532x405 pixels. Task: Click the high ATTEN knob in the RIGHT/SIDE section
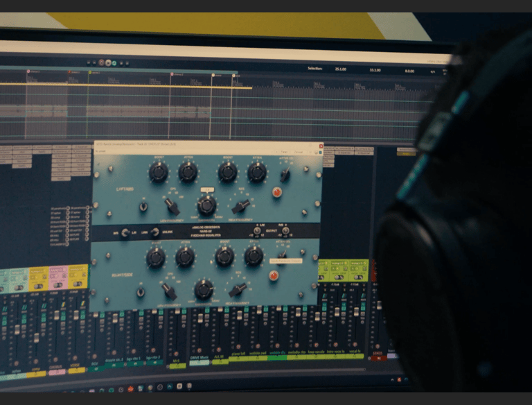pyautogui.click(x=254, y=257)
